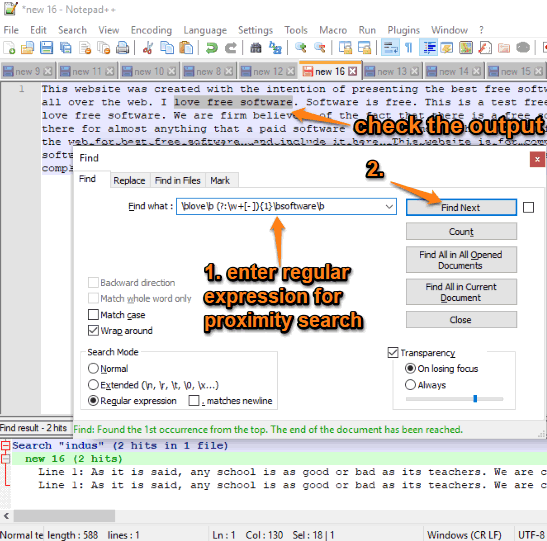Click the Zoom Out toolbar icon

[320, 48]
